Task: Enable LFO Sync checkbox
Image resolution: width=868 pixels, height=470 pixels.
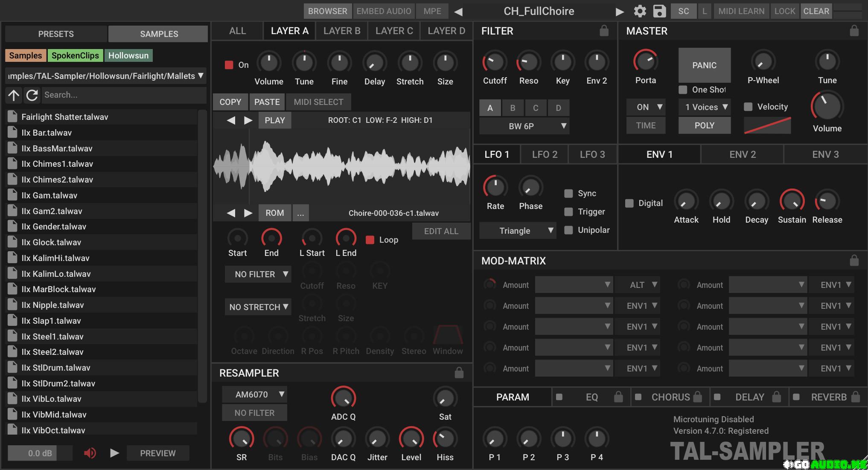Action: pos(568,194)
